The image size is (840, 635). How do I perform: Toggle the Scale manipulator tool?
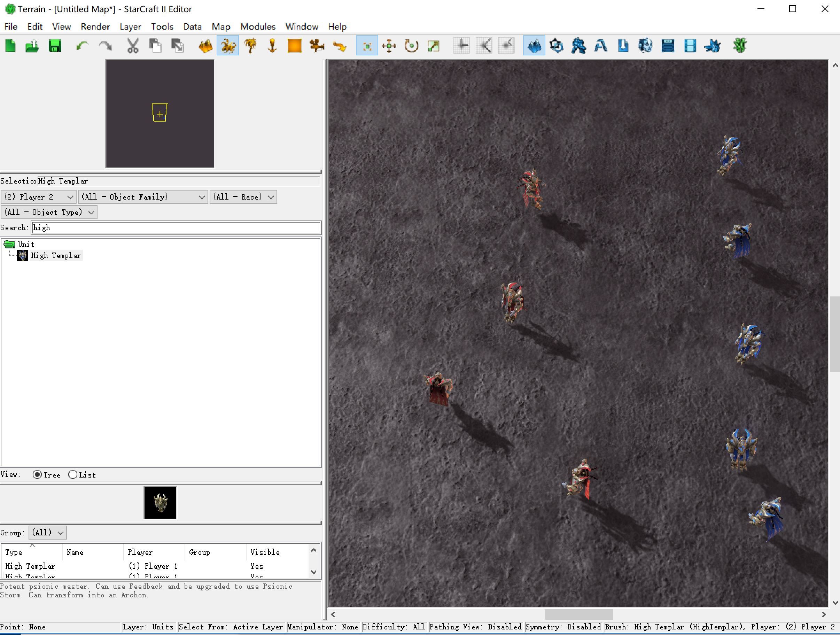point(434,46)
